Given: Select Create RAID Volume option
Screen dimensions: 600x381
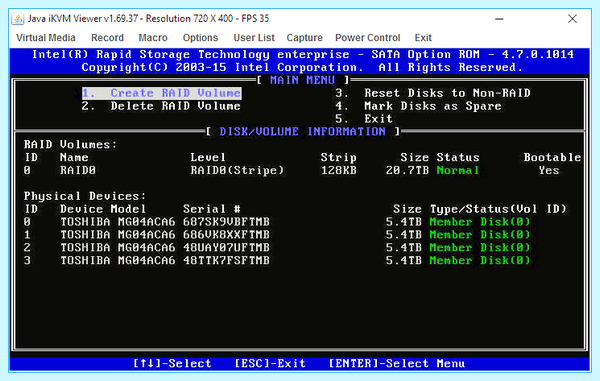Looking at the screenshot, I should coord(161,93).
